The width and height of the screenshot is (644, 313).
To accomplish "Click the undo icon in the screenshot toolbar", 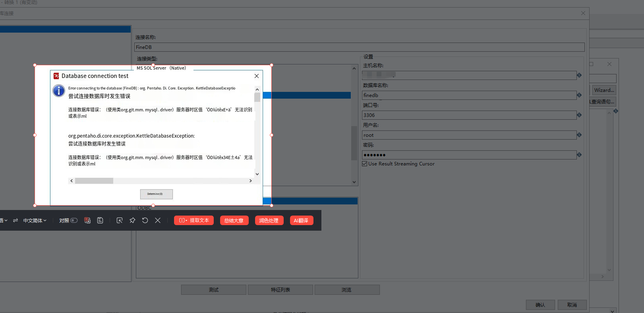I will (145, 220).
